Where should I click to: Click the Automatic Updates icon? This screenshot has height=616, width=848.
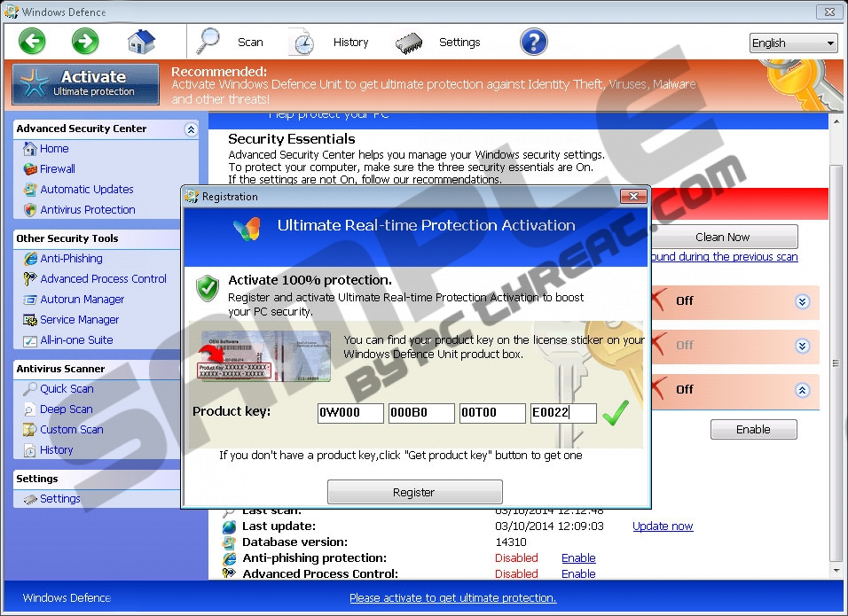[x=30, y=189]
